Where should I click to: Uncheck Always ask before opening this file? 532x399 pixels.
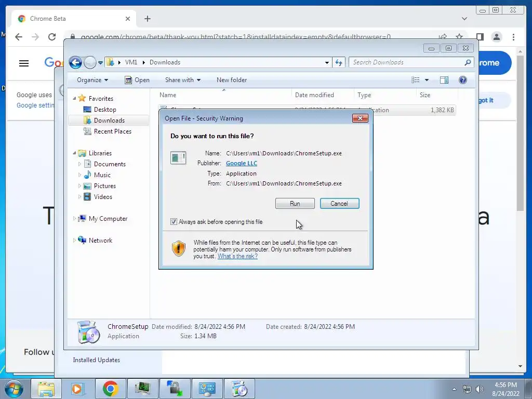[174, 221]
